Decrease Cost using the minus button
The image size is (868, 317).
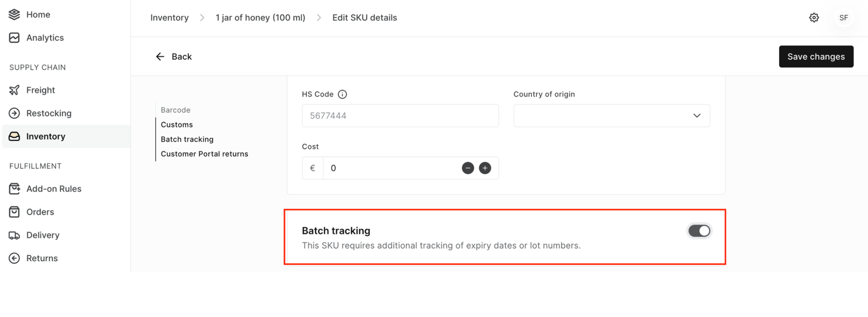[x=467, y=168]
